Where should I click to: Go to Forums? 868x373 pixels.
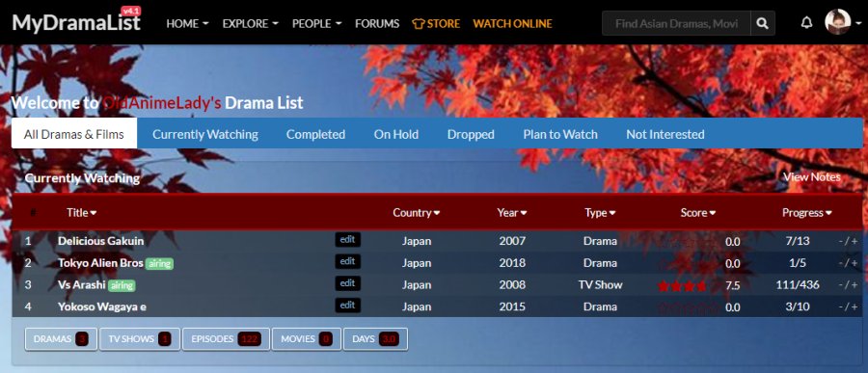click(x=377, y=23)
